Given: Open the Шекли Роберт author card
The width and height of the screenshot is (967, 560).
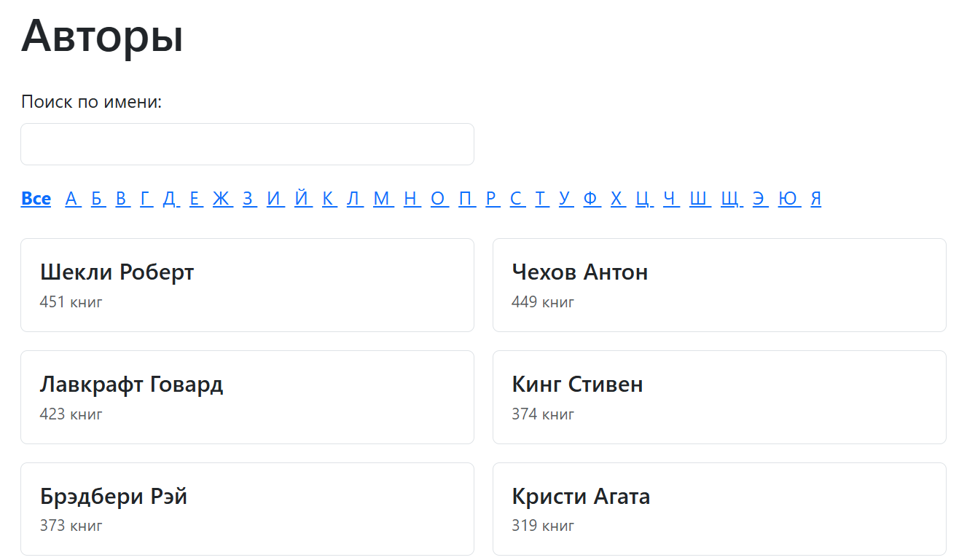Looking at the screenshot, I should point(247,285).
